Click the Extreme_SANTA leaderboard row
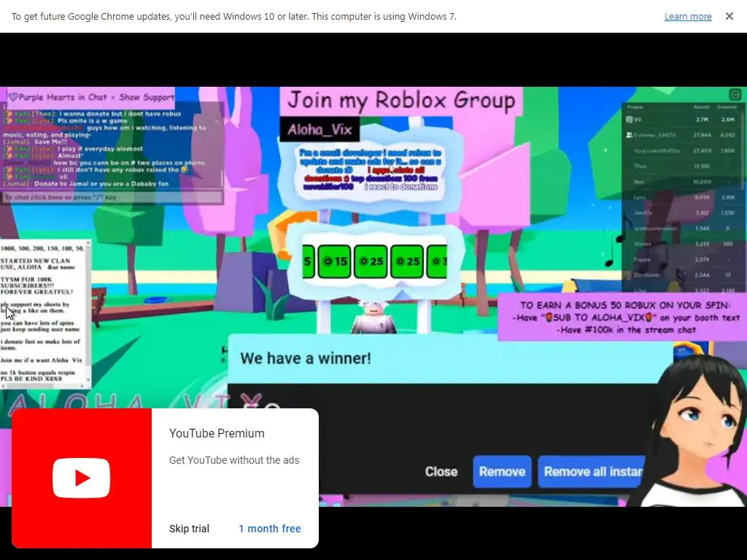Image resolution: width=747 pixels, height=560 pixels. tap(682, 135)
